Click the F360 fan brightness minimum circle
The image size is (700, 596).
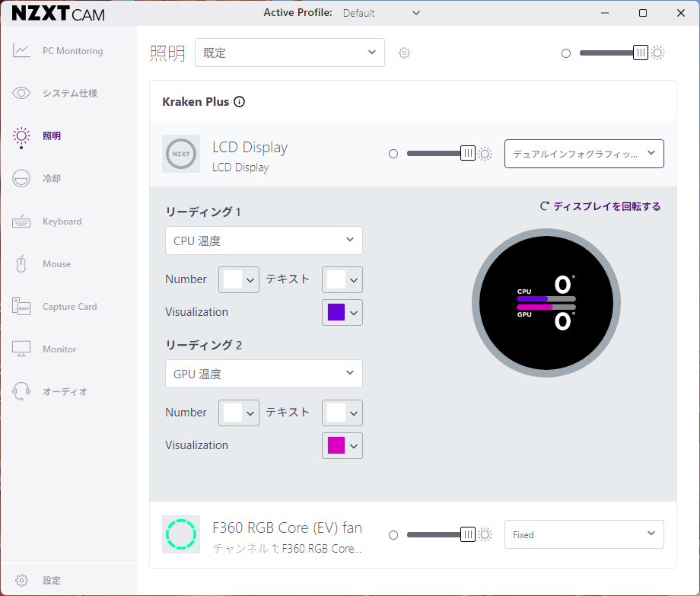click(393, 535)
